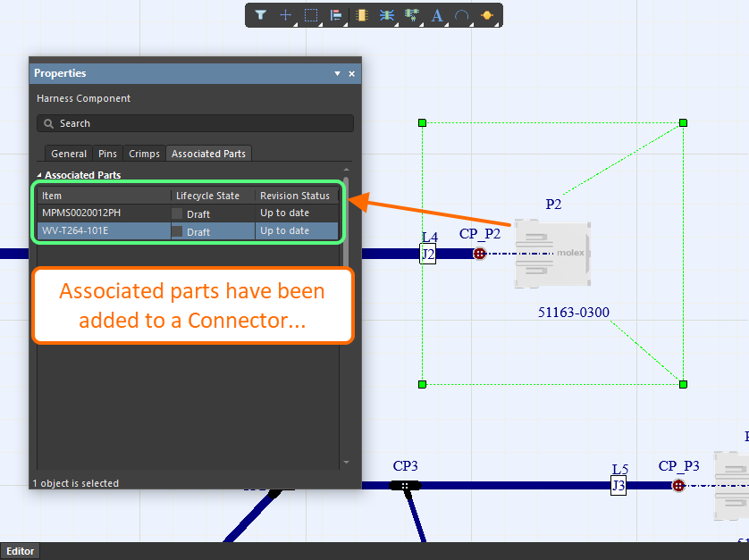Select the place text 'A' tool
The width and height of the screenshot is (749, 560).
pos(437,15)
